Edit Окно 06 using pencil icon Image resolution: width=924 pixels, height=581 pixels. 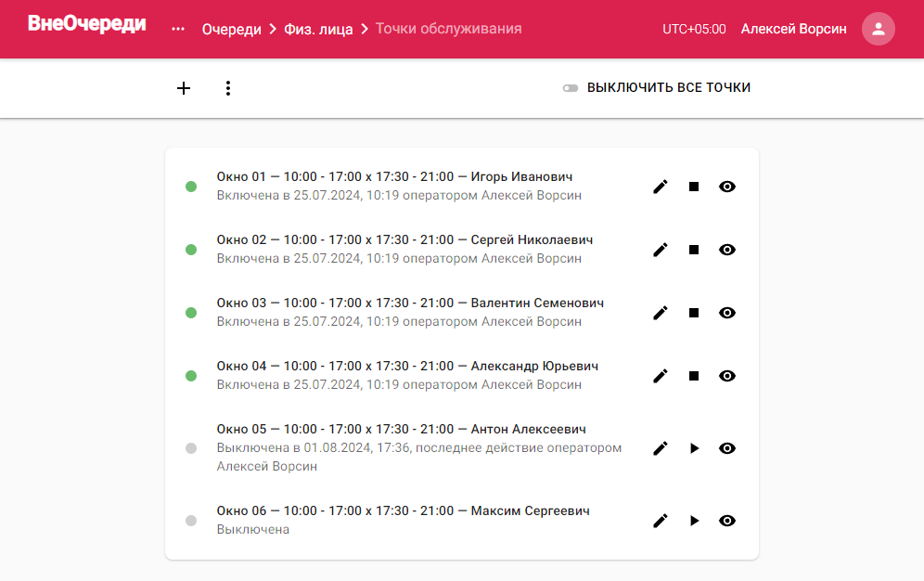point(660,521)
